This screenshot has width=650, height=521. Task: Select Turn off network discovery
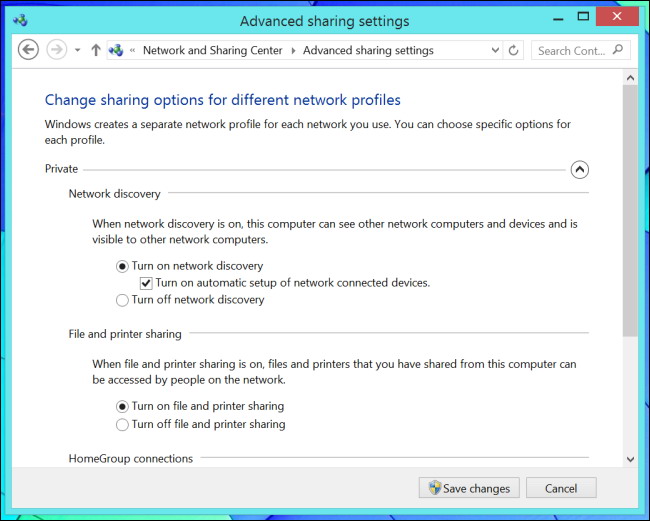point(122,300)
